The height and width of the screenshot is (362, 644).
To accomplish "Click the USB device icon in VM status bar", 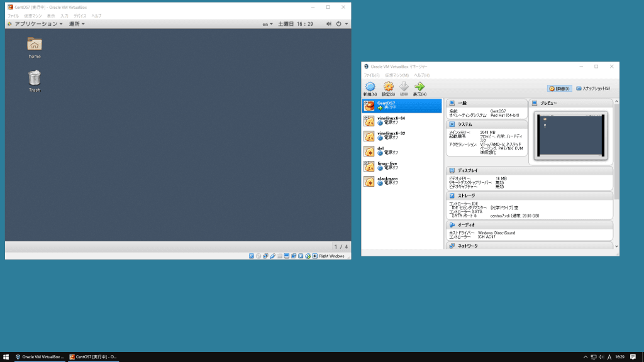I will click(x=272, y=256).
